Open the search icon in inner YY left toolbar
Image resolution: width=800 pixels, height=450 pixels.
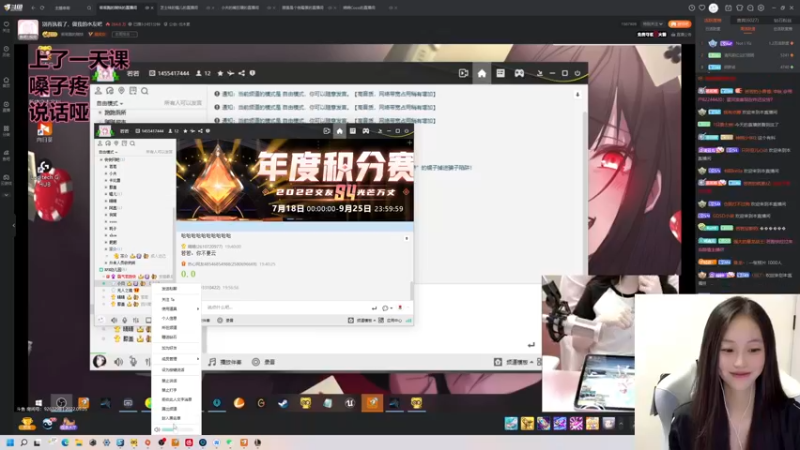point(132,143)
